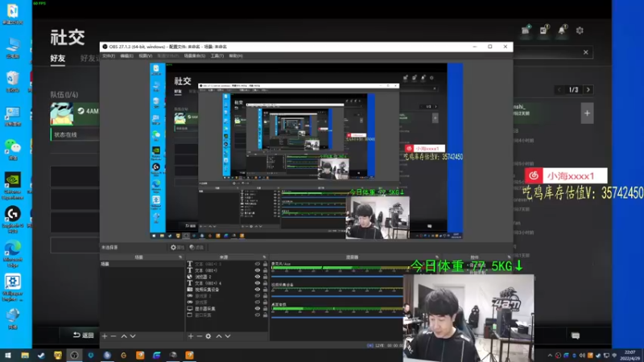Open the chat bubble icon in the game
The height and width of the screenshot is (362, 644).
tap(576, 335)
